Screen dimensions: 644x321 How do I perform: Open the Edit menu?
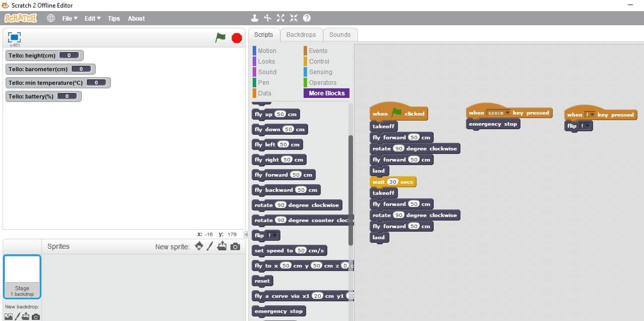coord(92,18)
